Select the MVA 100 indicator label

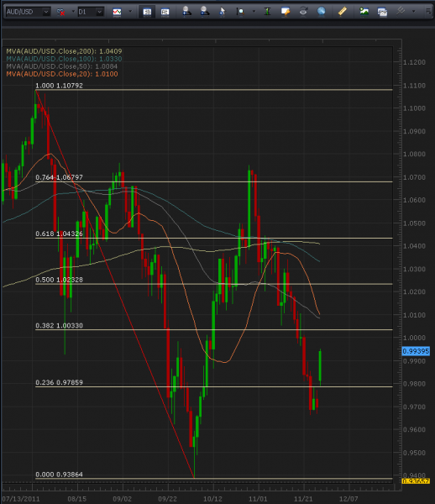tap(64, 59)
